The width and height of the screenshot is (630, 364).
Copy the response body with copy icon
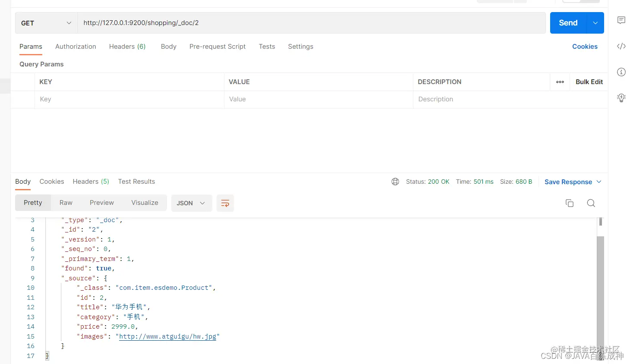click(x=569, y=203)
